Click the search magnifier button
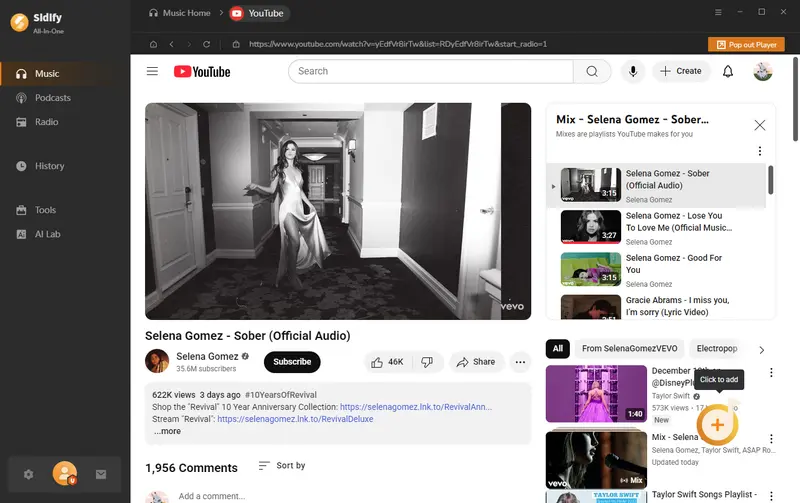800x503 pixels. tap(592, 71)
